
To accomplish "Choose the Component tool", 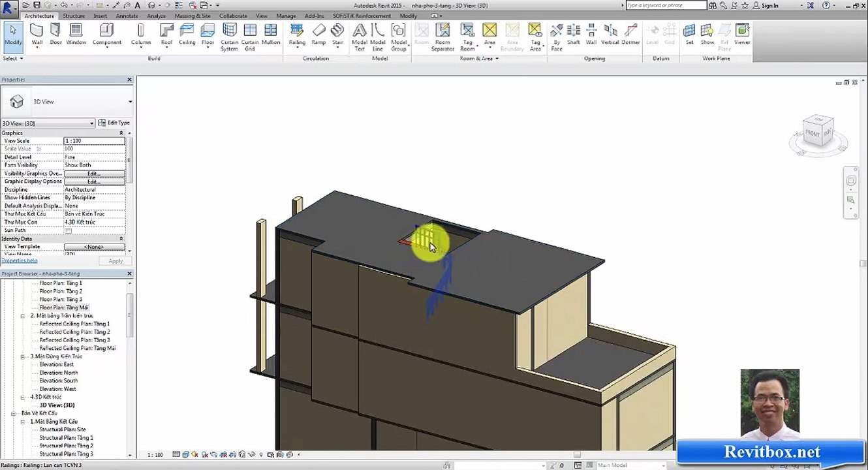I will point(106,35).
